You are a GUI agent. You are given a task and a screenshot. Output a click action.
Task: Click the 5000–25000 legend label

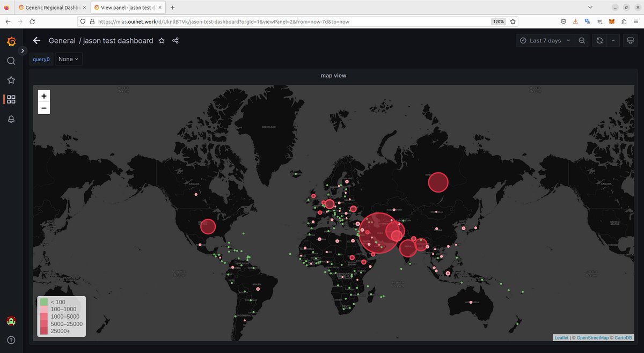[x=67, y=324]
